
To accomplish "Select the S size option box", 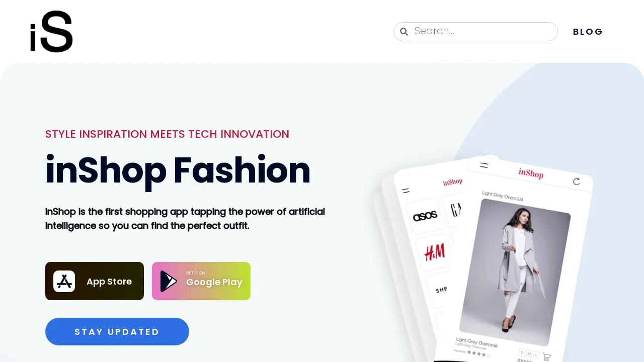I will [522, 351].
